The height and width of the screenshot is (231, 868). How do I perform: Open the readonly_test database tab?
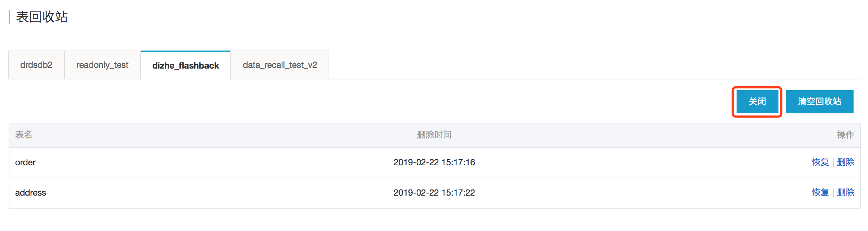tap(103, 65)
